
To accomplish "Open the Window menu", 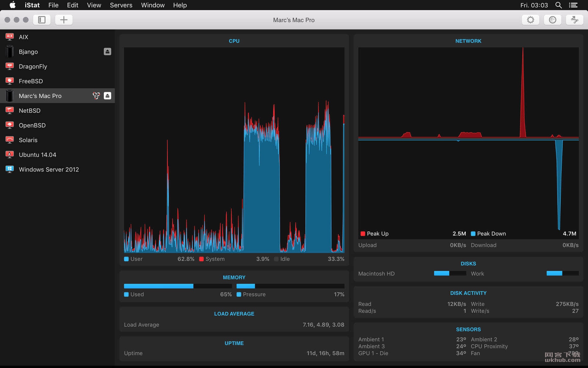I will click(x=153, y=5).
